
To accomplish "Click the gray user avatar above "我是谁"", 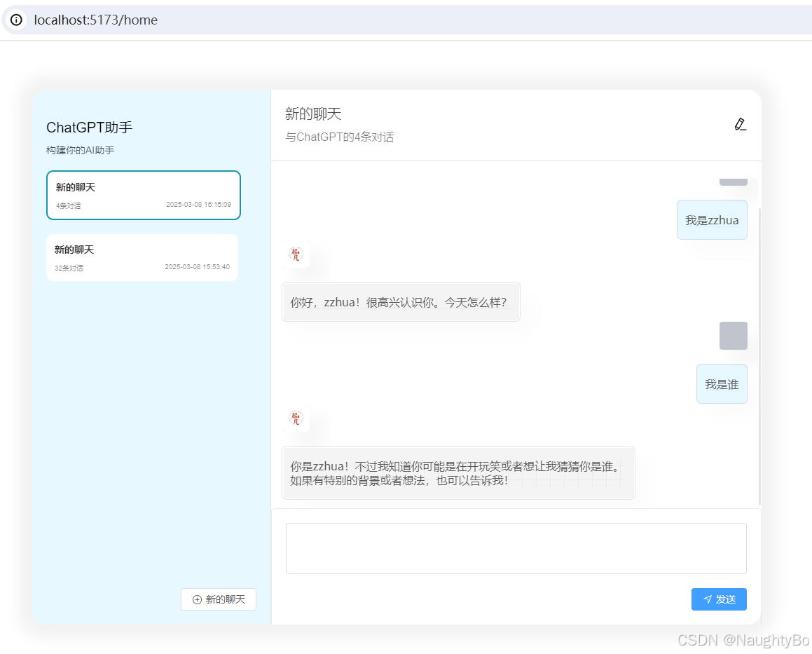I will click(733, 336).
